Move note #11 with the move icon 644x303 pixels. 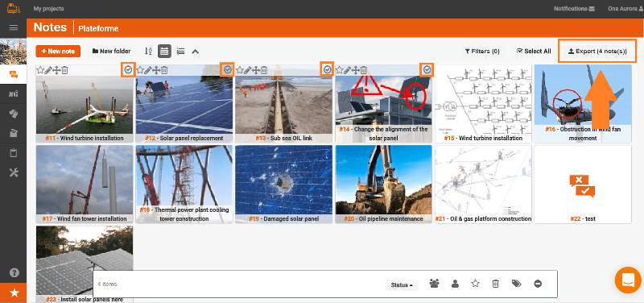(x=56, y=70)
